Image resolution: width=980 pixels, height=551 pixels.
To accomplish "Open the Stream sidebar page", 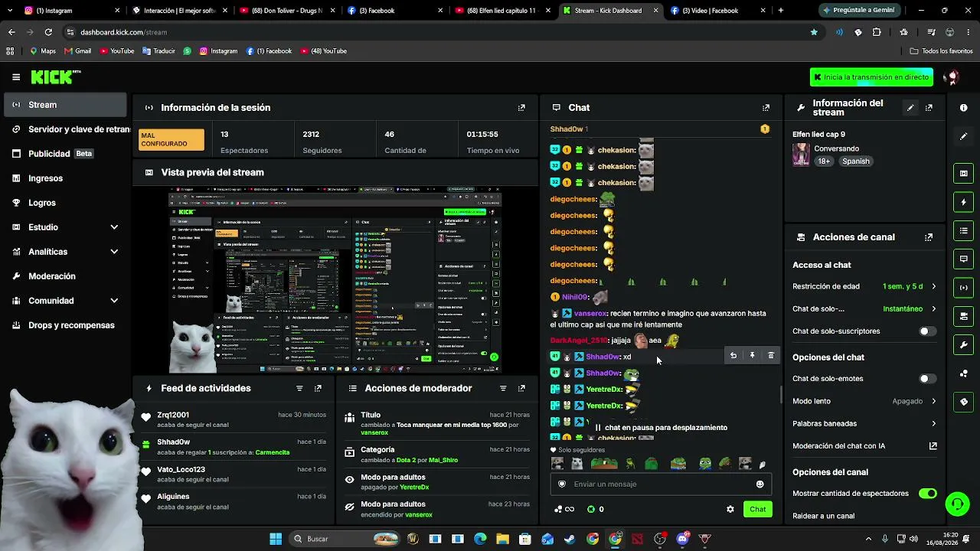I will (x=66, y=105).
